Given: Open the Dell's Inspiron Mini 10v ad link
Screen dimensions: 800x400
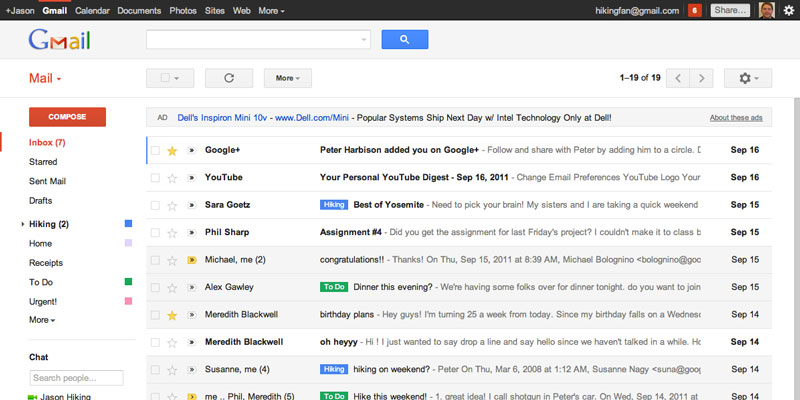Looking at the screenshot, I should click(222, 118).
